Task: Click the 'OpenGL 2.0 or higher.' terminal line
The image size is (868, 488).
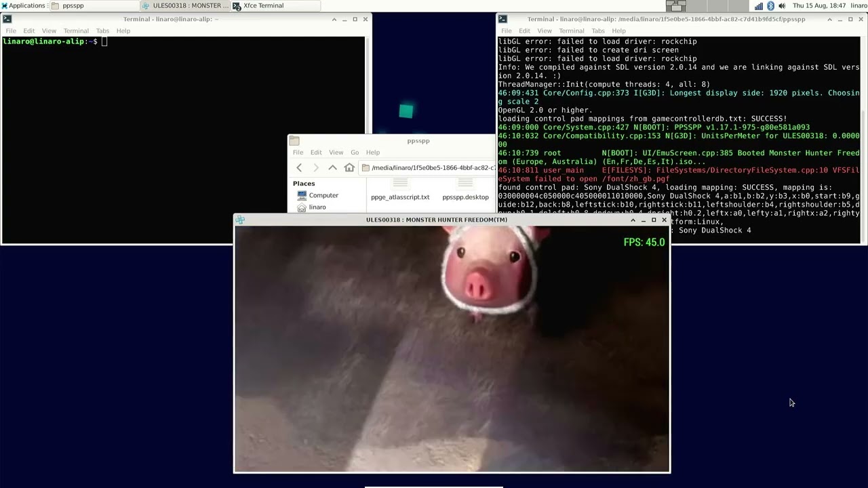Action: coord(545,110)
